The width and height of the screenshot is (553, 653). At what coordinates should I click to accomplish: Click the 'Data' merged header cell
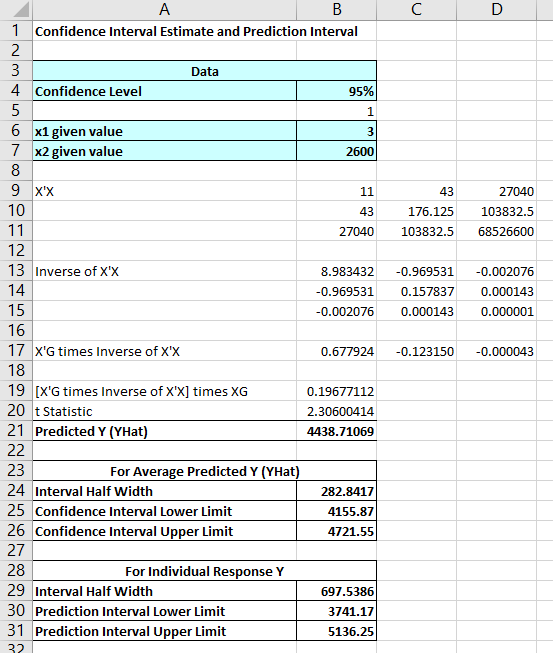pos(204,71)
